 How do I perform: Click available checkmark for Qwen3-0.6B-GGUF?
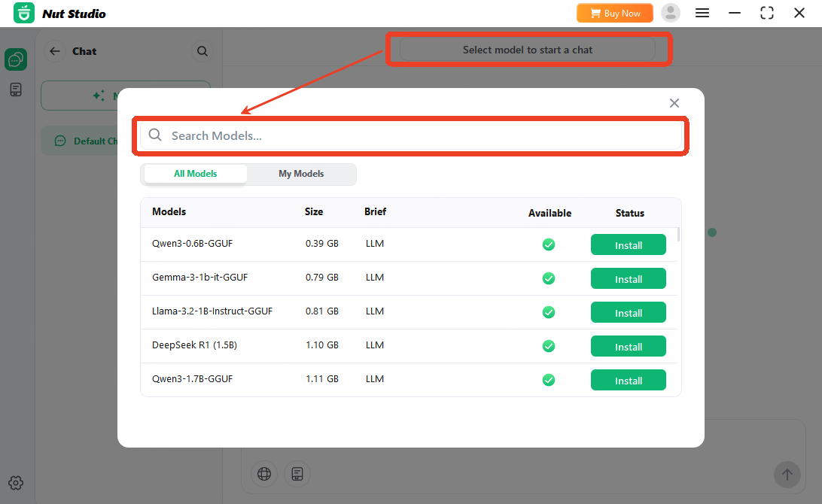tap(549, 244)
